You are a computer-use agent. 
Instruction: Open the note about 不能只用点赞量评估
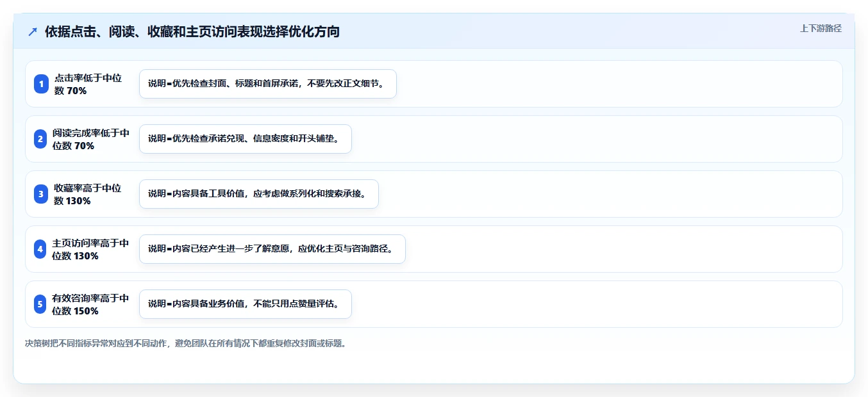click(246, 304)
